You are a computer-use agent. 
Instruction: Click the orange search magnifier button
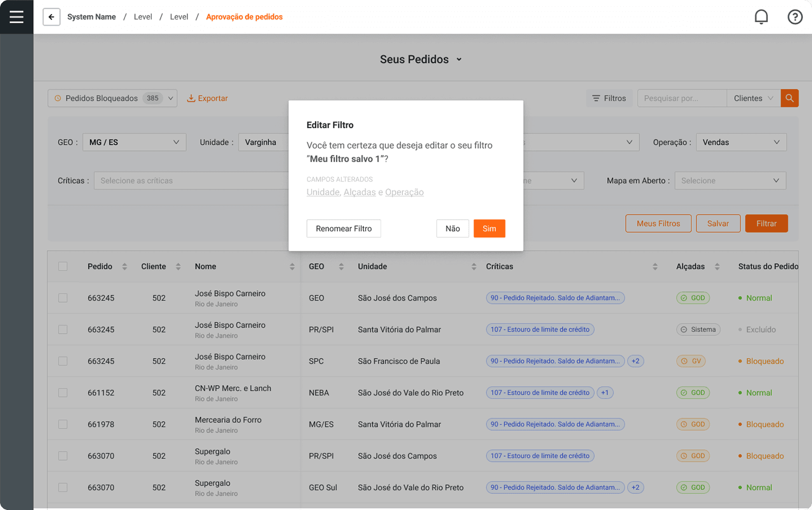(789, 98)
